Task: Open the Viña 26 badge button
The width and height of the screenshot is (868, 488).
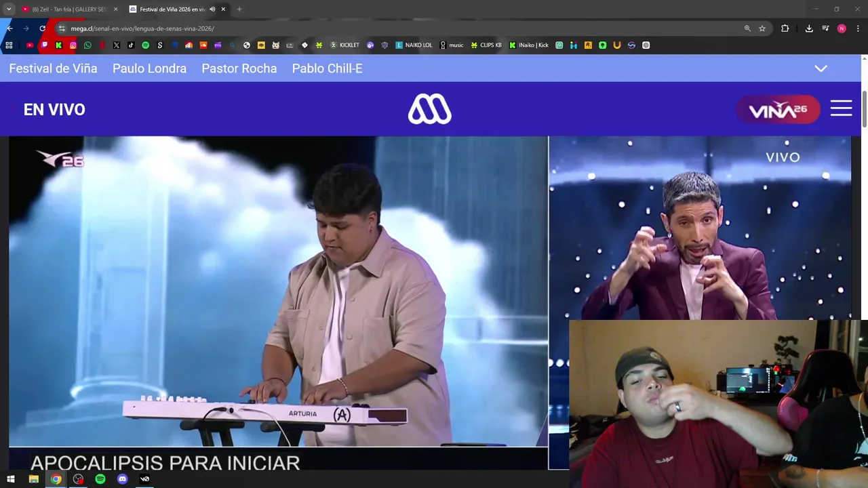Action: coord(778,110)
